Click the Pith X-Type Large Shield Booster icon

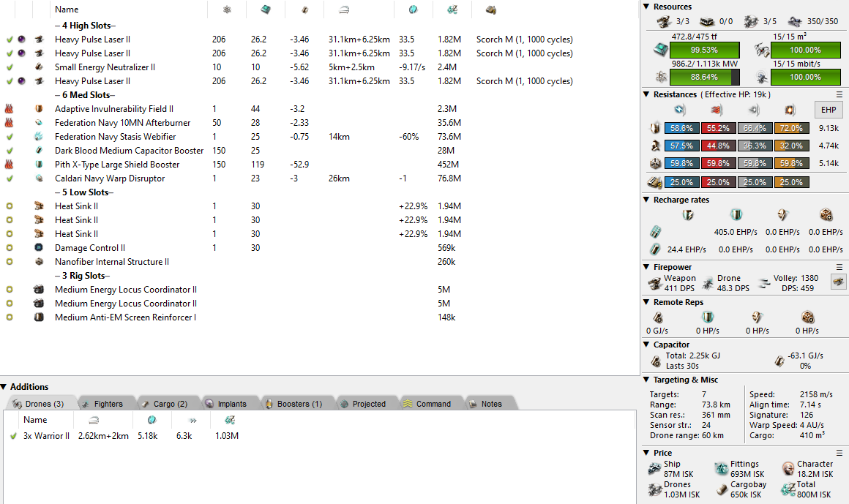[x=39, y=165]
